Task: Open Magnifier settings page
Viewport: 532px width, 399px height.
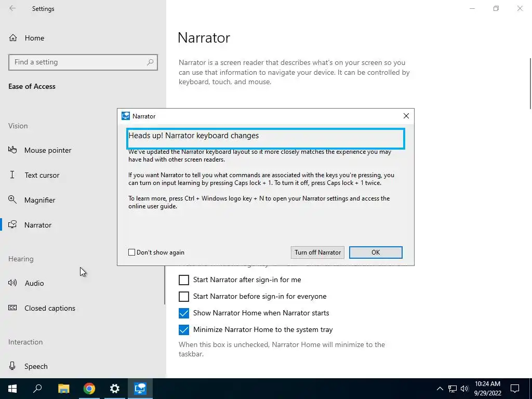Action: point(39,200)
